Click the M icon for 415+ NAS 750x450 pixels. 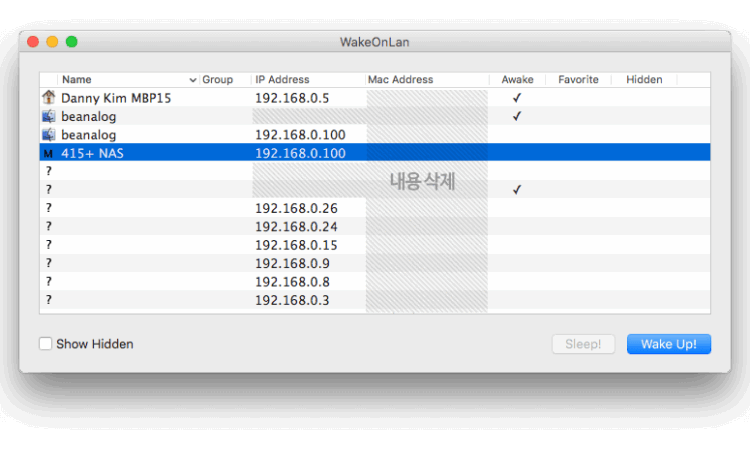coord(48,153)
